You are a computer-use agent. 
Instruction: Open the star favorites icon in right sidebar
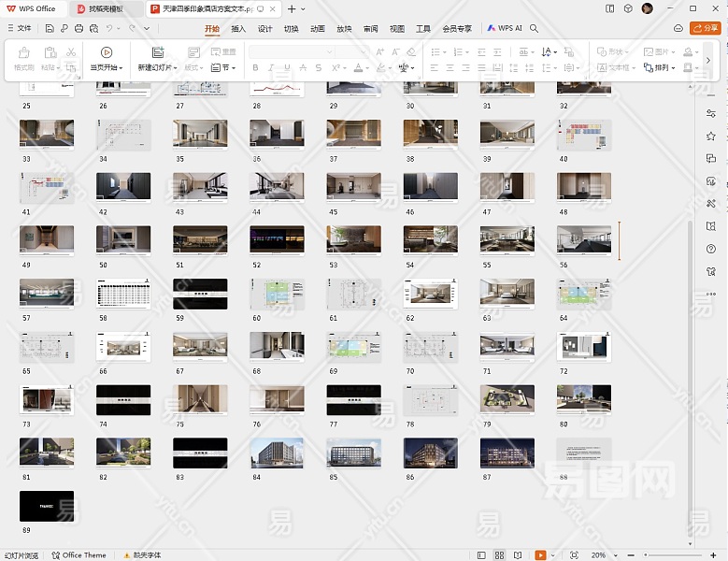tap(711, 136)
